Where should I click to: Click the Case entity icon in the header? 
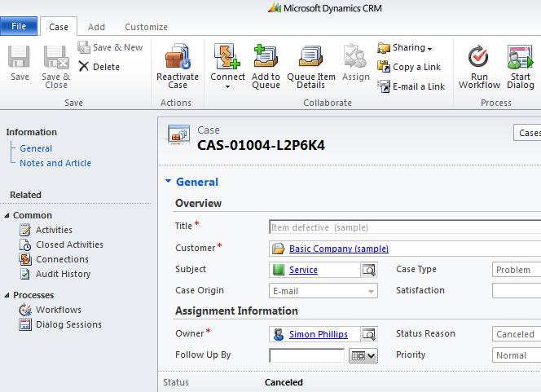pyautogui.click(x=178, y=134)
